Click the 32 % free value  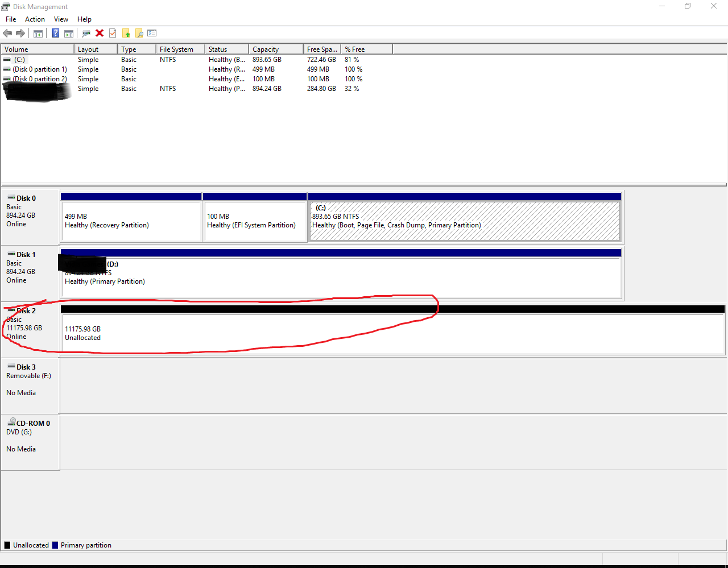[352, 89]
